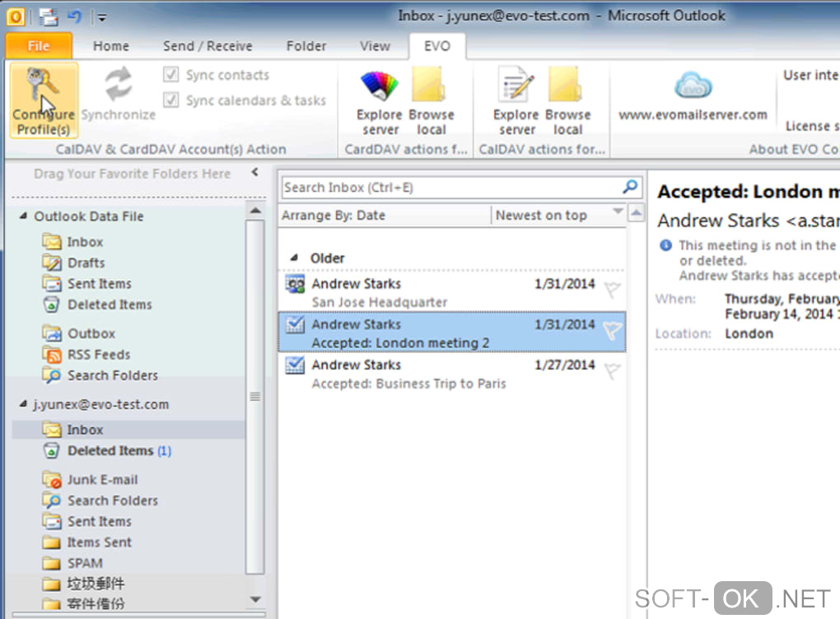
Task: Switch to the Send / Receive tab
Action: (x=208, y=46)
